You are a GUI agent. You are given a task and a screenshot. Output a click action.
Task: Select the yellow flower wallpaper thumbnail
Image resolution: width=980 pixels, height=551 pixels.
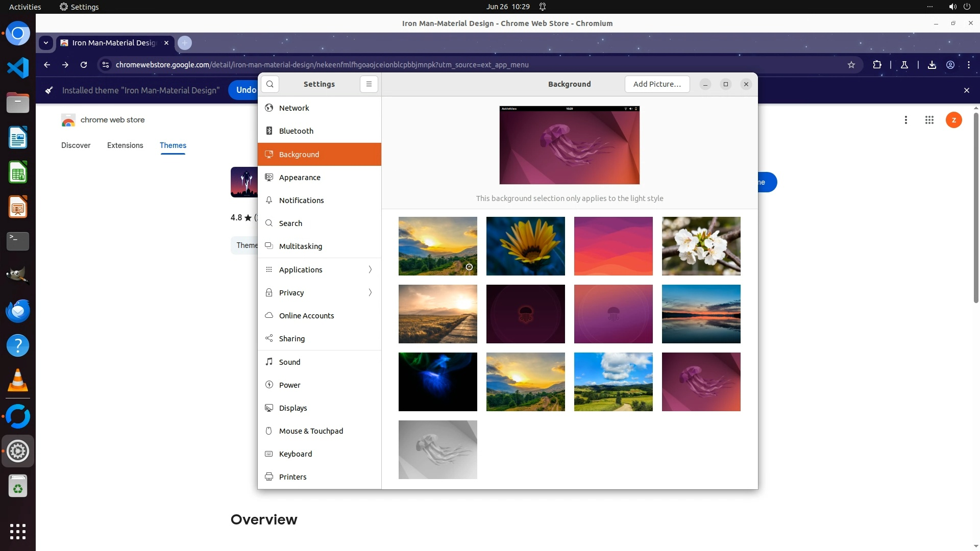(x=525, y=246)
